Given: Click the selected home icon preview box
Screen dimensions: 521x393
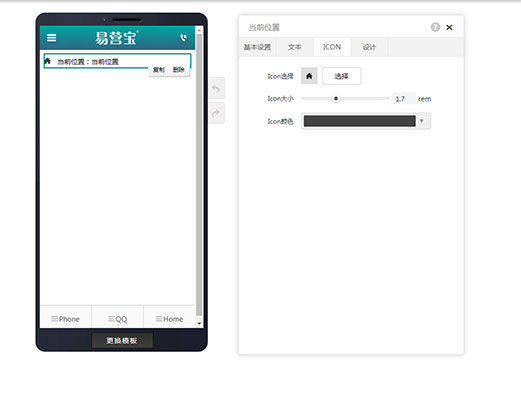Looking at the screenshot, I should [309, 76].
